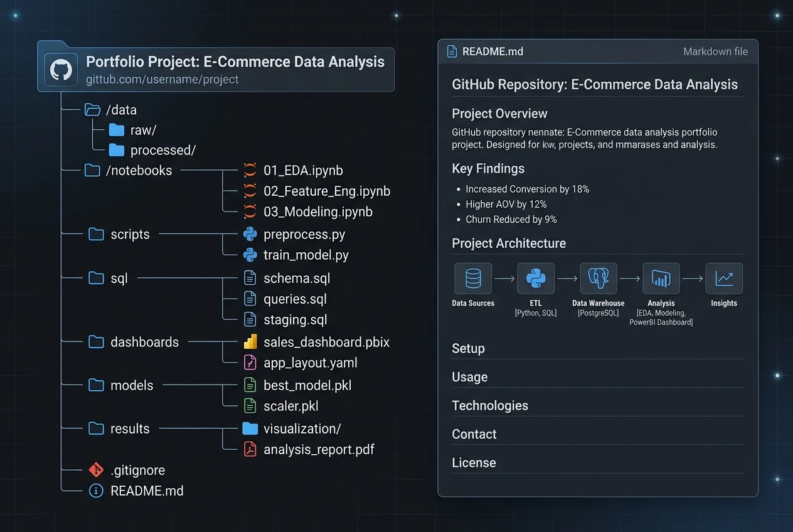
Task: Click the results folder icon
Action: click(x=96, y=428)
